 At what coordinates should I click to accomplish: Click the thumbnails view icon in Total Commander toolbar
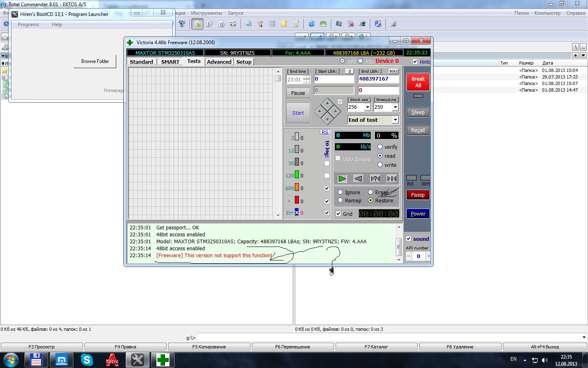[x=233, y=24]
